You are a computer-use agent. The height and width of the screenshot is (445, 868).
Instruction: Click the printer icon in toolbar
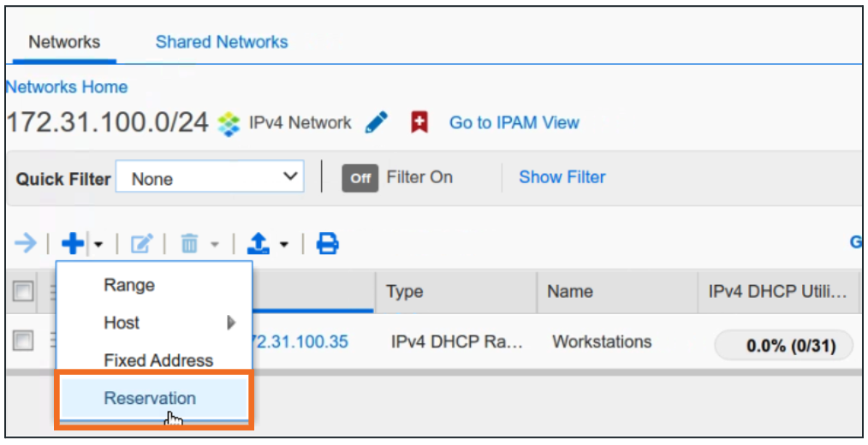[327, 245]
